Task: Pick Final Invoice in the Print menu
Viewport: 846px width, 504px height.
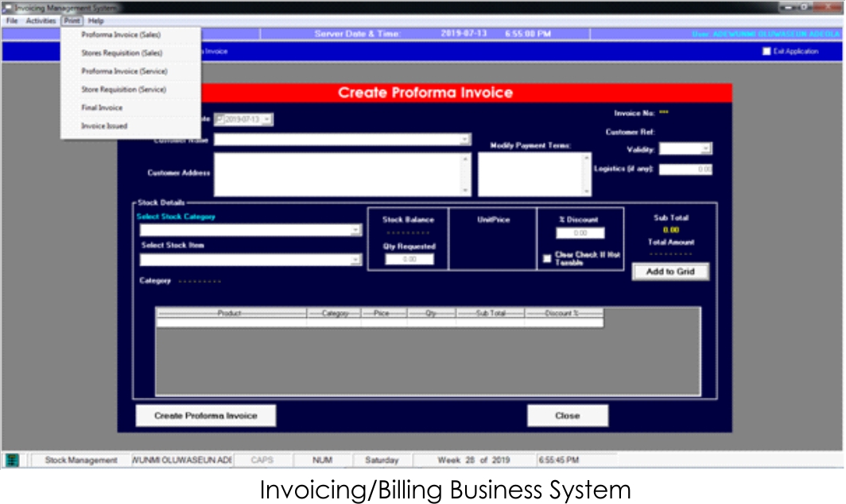Action: [x=102, y=107]
